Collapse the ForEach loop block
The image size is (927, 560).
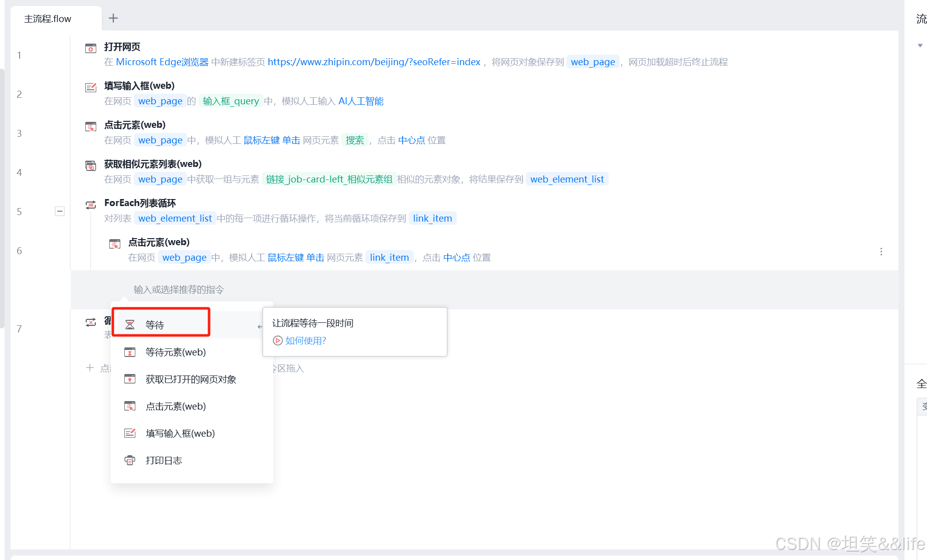point(60,211)
